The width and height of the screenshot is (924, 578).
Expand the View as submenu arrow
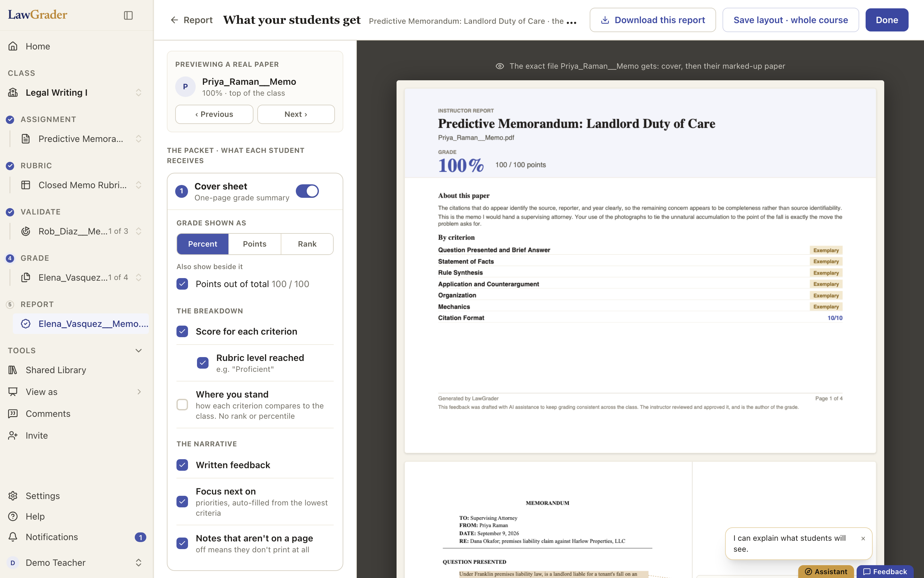[x=139, y=392]
